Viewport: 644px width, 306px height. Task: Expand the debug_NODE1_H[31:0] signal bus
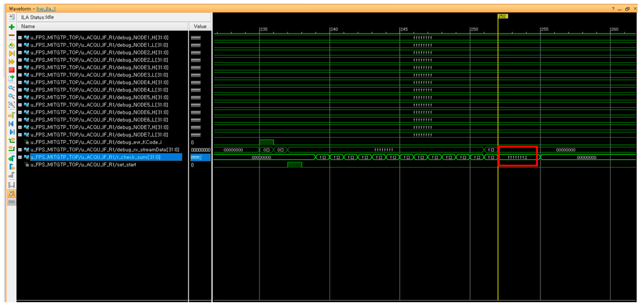pos(20,38)
